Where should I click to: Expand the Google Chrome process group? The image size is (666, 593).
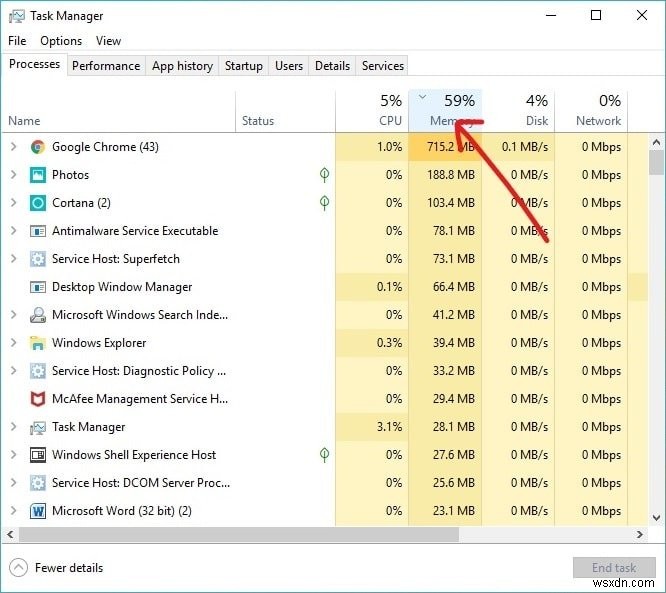pos(14,147)
